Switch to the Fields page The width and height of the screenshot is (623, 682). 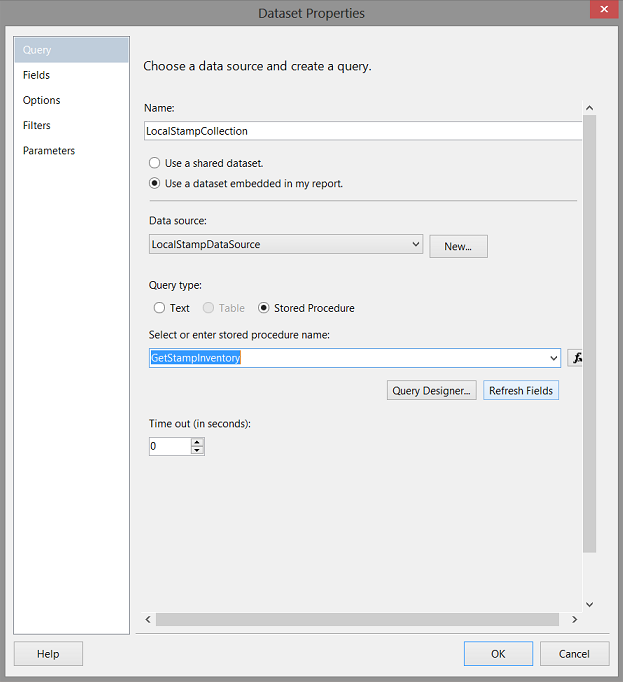coord(37,75)
